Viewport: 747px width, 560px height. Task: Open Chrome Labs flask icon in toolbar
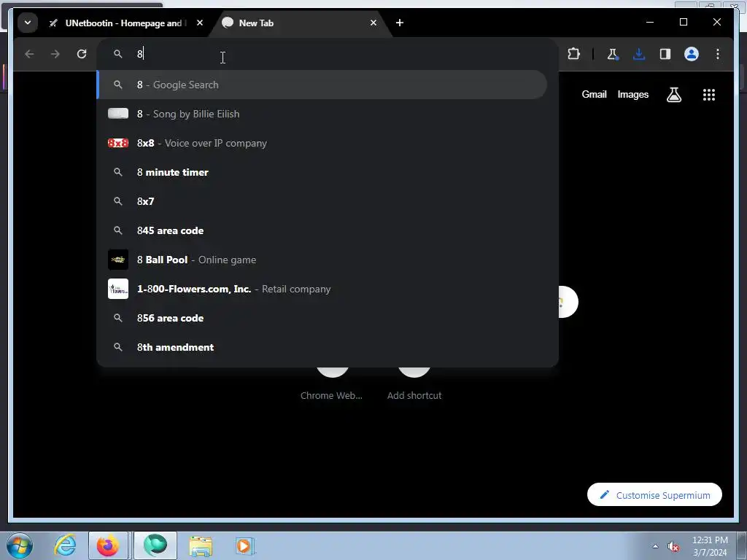(x=613, y=54)
